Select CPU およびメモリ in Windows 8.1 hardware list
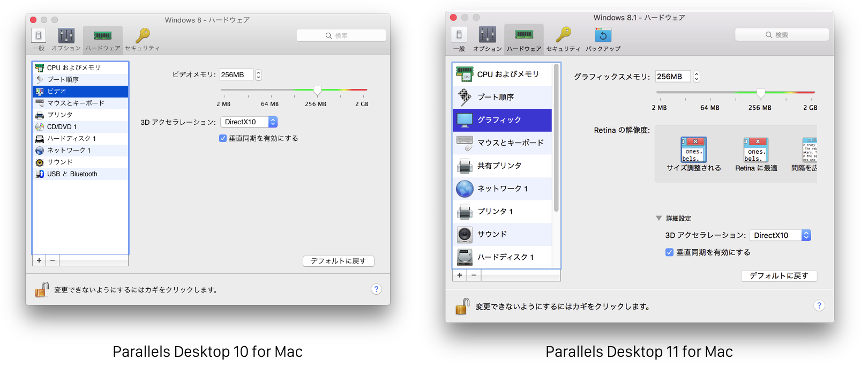 pos(503,74)
